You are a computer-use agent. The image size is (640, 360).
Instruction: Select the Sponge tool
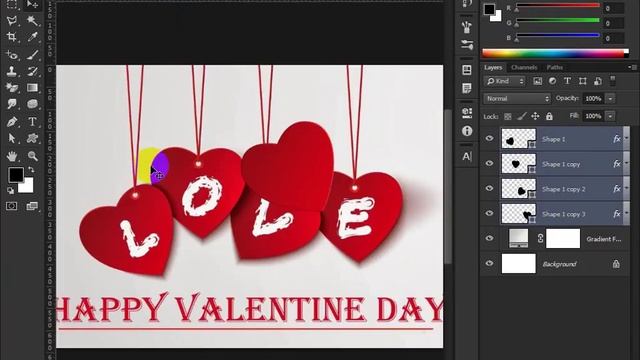[32, 104]
